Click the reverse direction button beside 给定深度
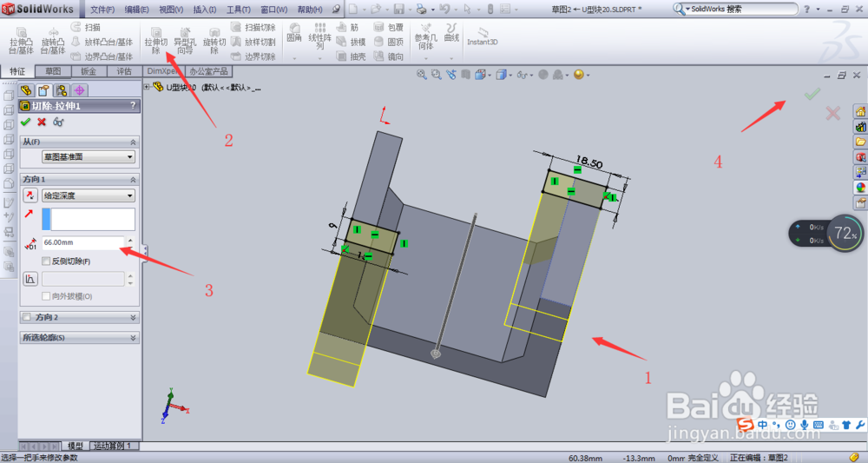This screenshot has height=463, width=868. pos(30,195)
